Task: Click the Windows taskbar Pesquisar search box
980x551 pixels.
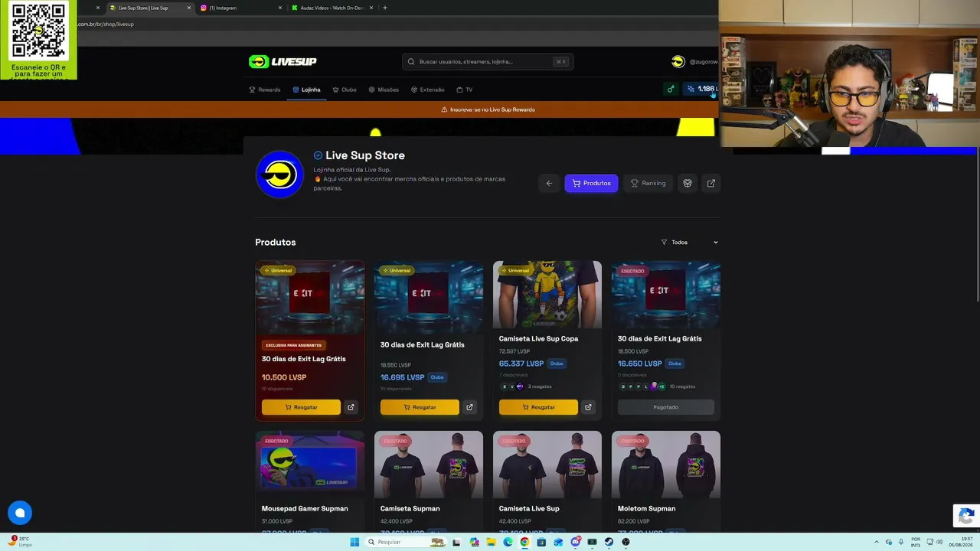Action: point(405,542)
